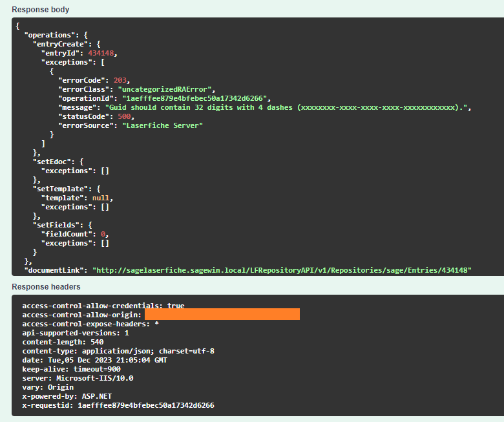Click the template null value
Image resolution: width=504 pixels, height=422 pixels.
[x=109, y=198]
